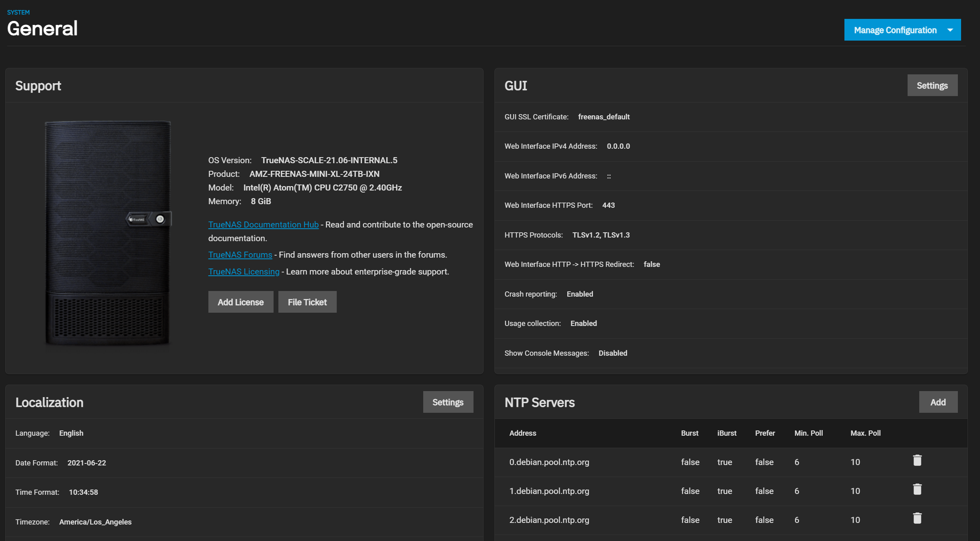Click the Prefer column header
Screen dimensions: 980x541
[764, 433]
